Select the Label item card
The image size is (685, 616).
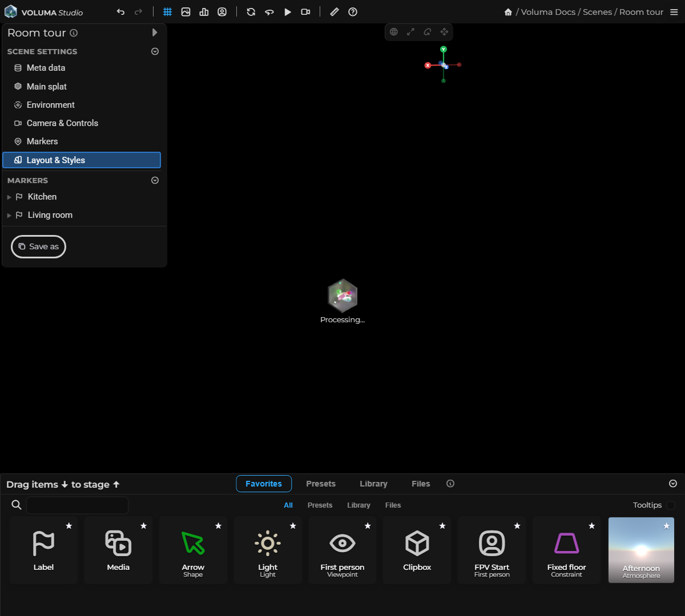click(x=43, y=550)
